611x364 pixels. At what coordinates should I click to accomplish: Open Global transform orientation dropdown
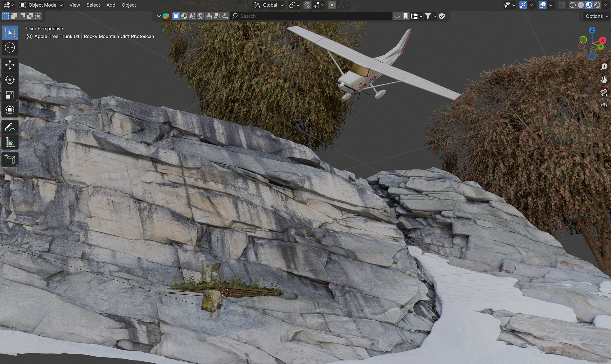(269, 5)
